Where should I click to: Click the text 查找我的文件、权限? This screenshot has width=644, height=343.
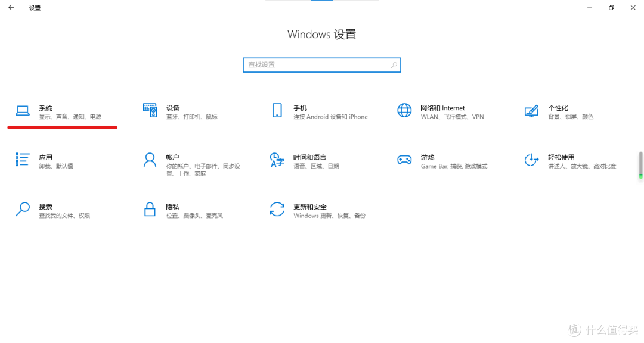tap(64, 216)
